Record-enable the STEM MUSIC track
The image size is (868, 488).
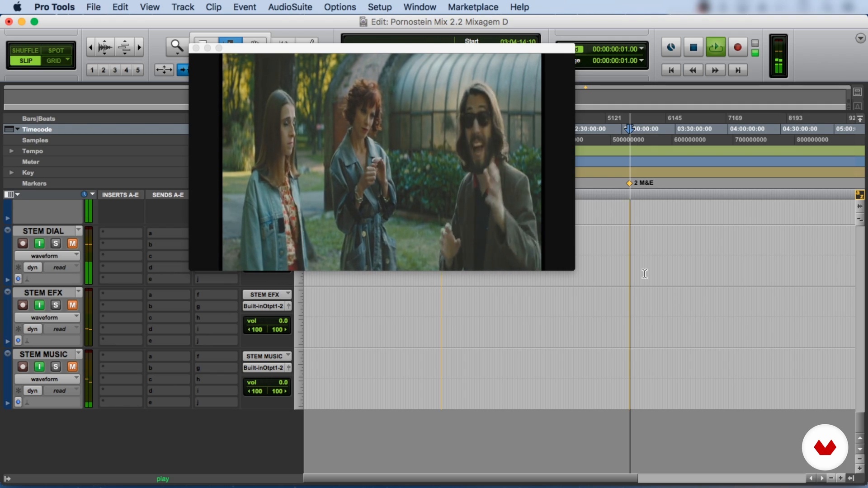(x=23, y=366)
